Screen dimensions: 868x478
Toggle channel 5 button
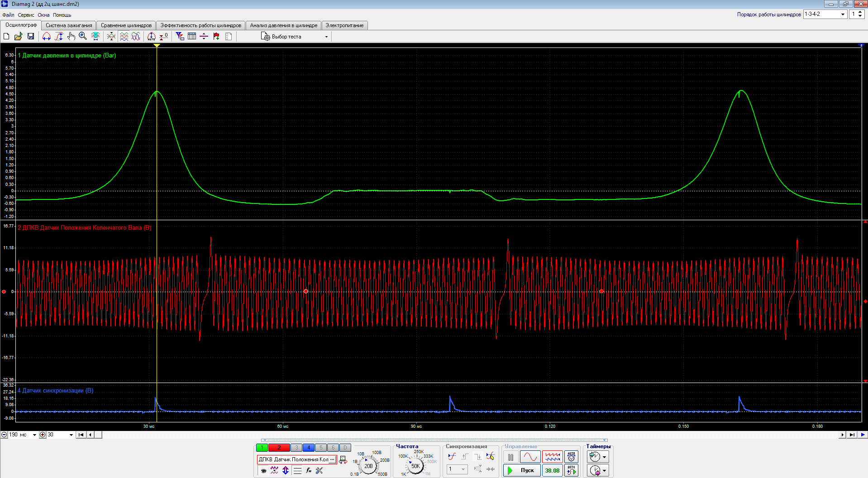tap(320, 448)
